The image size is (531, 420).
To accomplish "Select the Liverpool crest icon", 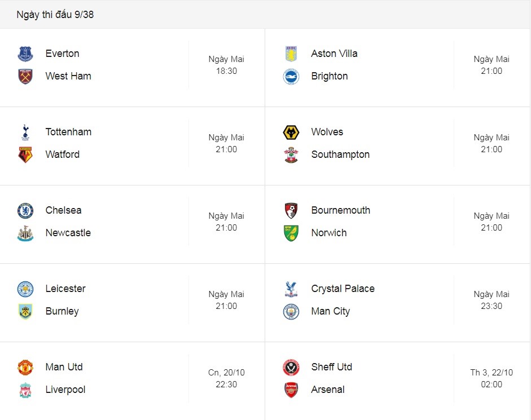I will tap(25, 390).
